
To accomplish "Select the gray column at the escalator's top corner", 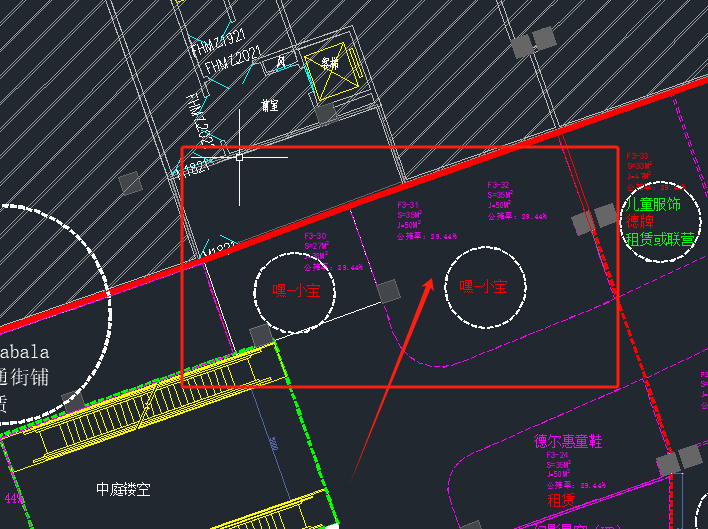I will 260,335.
